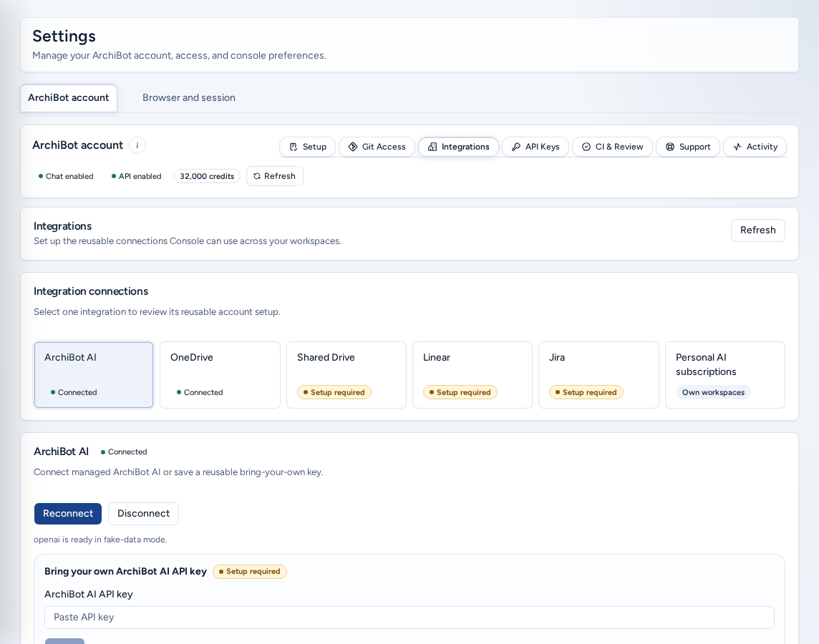Click the Setup required badge under Linear
The image size is (819, 644).
point(460,392)
